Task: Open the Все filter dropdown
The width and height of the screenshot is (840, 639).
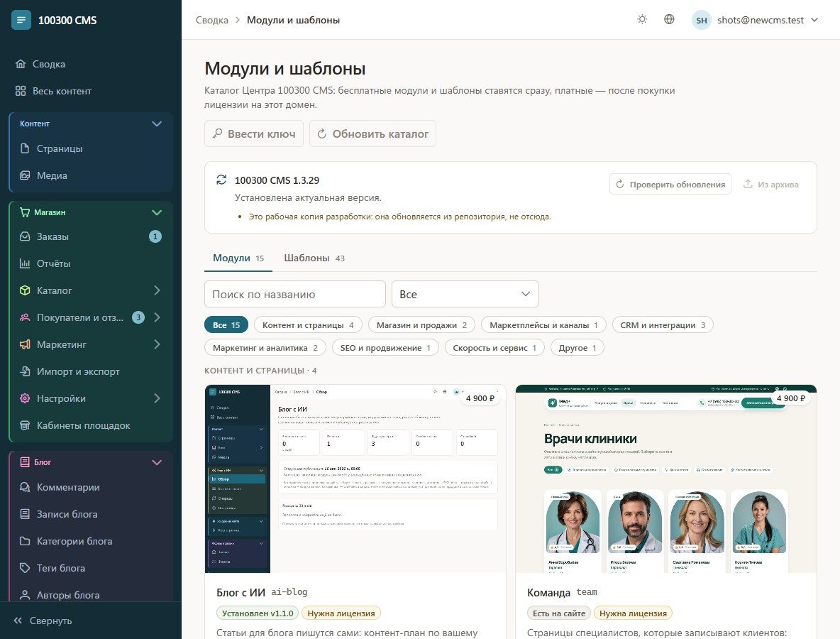Action: [x=465, y=295]
